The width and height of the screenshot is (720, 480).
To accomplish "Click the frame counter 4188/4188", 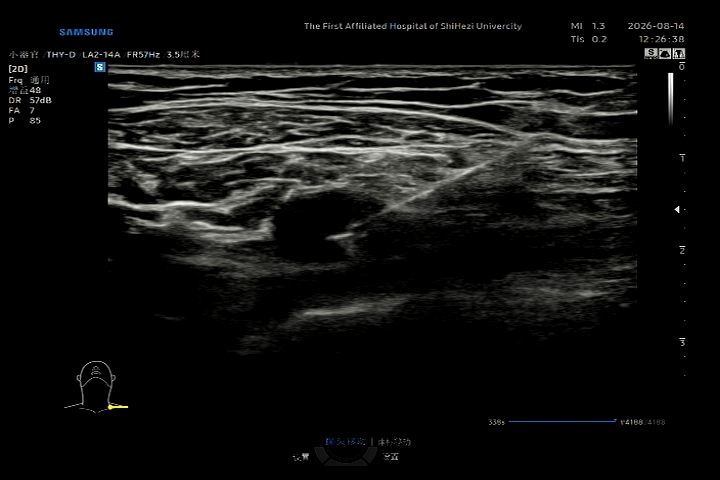I will pyautogui.click(x=642, y=422).
